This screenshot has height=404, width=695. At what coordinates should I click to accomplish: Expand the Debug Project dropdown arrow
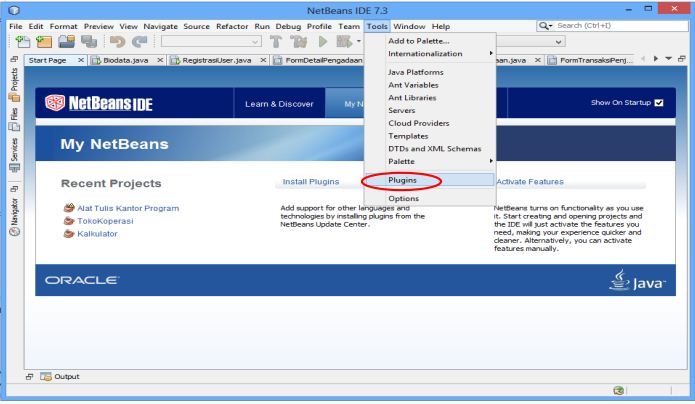pos(359,42)
